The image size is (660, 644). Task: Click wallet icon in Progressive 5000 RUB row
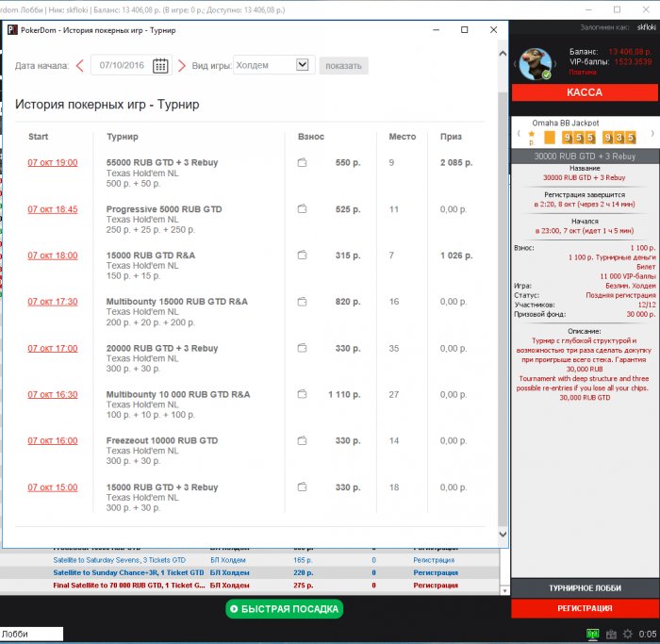(x=302, y=208)
